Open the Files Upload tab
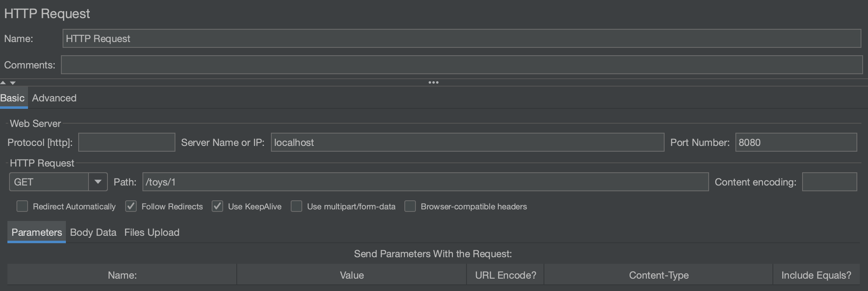Image resolution: width=868 pixels, height=291 pixels. (x=152, y=232)
